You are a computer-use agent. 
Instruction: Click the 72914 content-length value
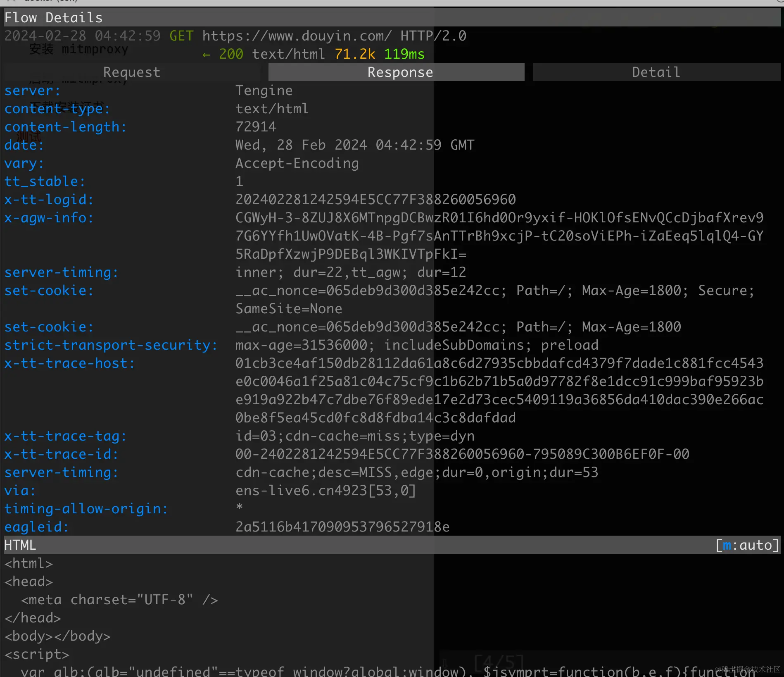click(256, 127)
